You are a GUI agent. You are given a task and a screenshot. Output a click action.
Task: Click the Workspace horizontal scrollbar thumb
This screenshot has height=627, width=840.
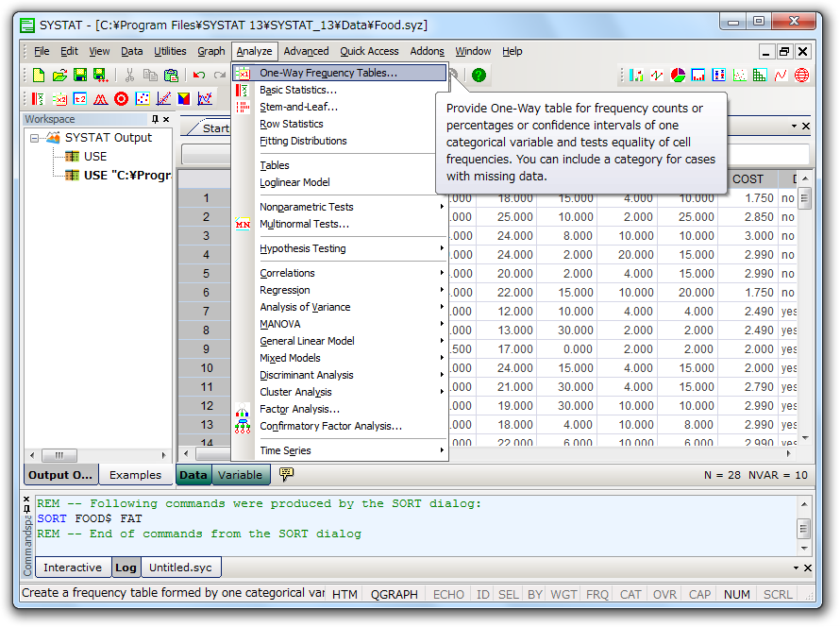[x=59, y=455]
